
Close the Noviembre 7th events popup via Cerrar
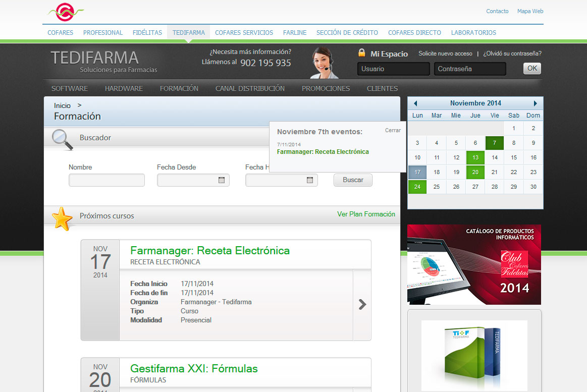tap(393, 130)
